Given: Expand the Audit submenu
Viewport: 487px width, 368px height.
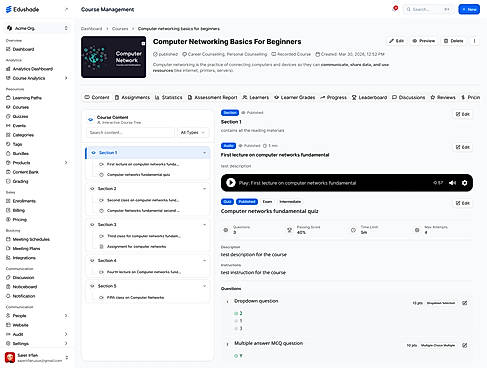Looking at the screenshot, I should [66, 334].
